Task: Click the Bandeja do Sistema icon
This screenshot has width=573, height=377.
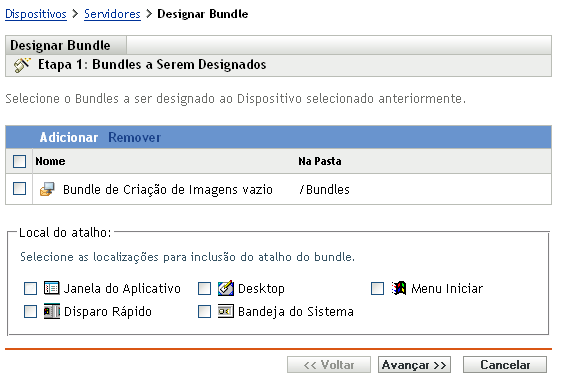Action: (225, 311)
